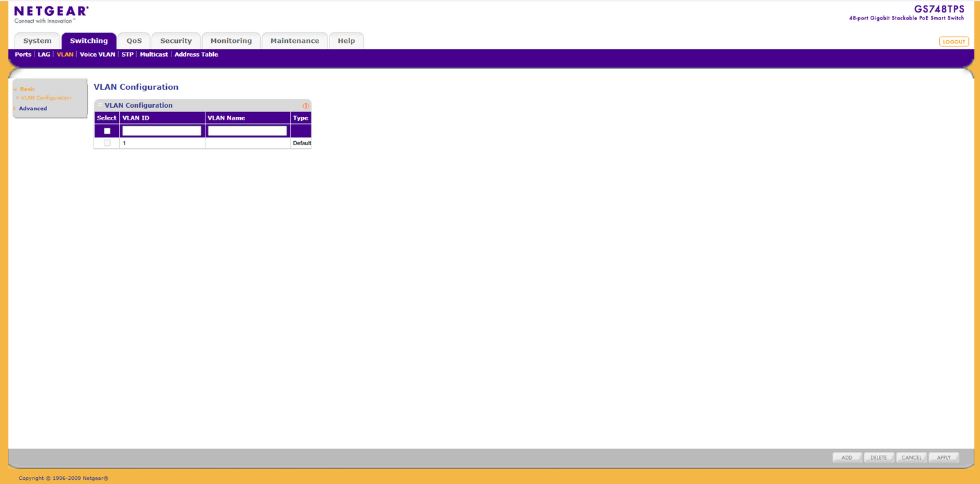Click the VLAN Configuration page heading
The height and width of the screenshot is (484, 980).
136,87
